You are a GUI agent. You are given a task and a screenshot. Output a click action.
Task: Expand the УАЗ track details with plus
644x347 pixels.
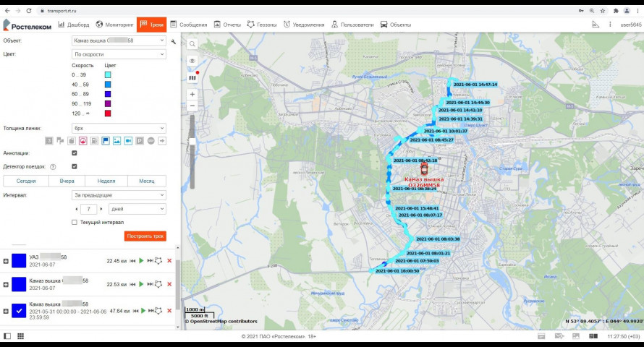pos(6,261)
